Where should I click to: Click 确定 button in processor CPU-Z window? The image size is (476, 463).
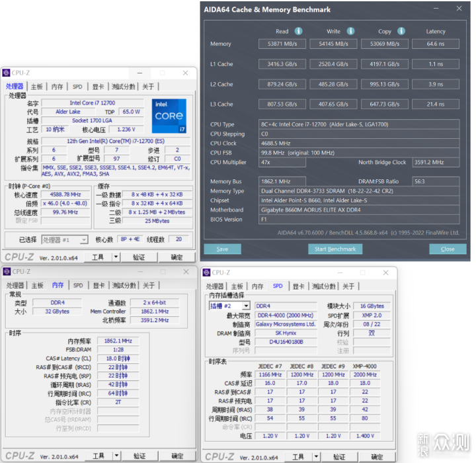point(177,257)
